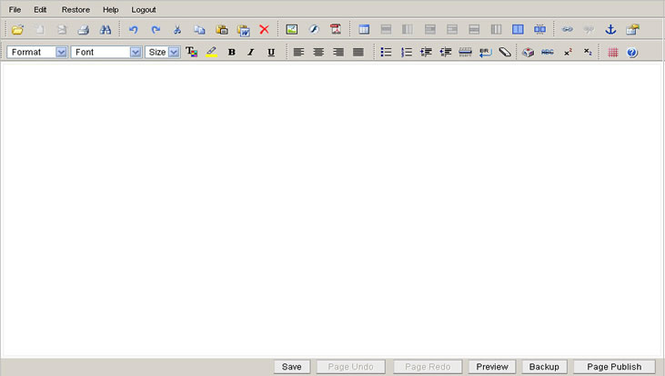The width and height of the screenshot is (665, 376).
Task: Click the merge table cells icon
Action: click(x=540, y=29)
